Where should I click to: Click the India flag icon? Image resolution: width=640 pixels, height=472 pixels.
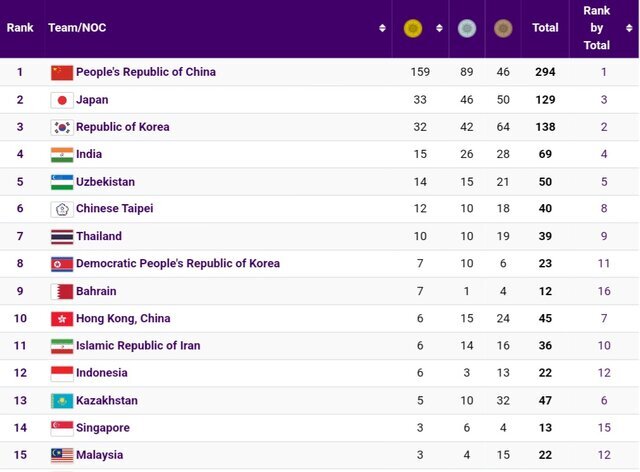62,155
